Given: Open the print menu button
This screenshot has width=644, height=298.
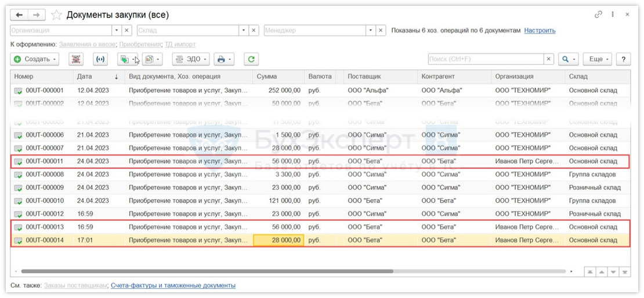Looking at the screenshot, I should pyautogui.click(x=223, y=59).
